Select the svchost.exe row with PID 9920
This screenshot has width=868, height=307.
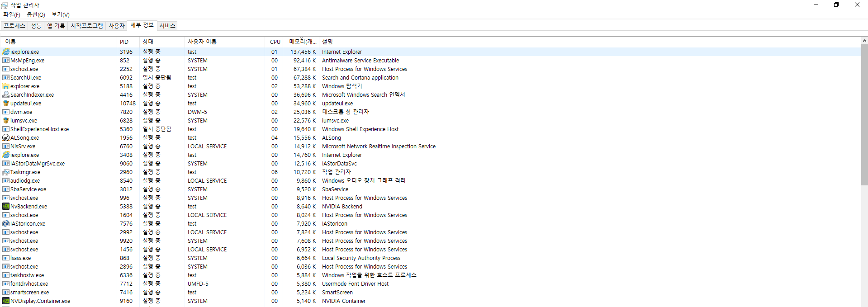tap(431, 241)
